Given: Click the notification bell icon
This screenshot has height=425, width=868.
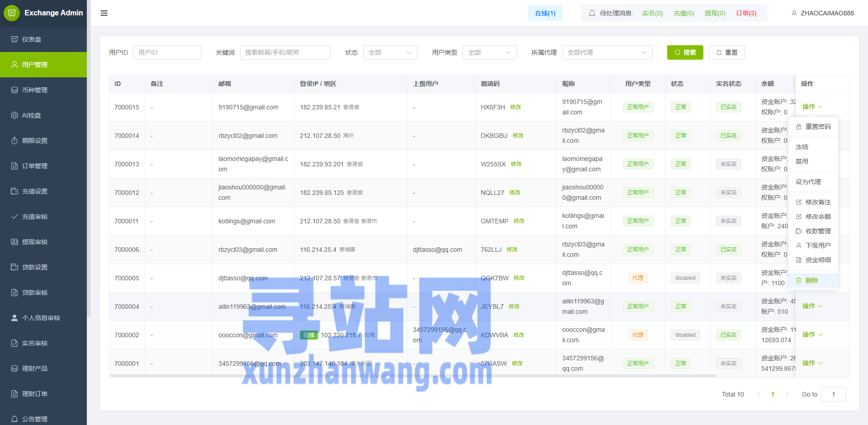Looking at the screenshot, I should [592, 13].
